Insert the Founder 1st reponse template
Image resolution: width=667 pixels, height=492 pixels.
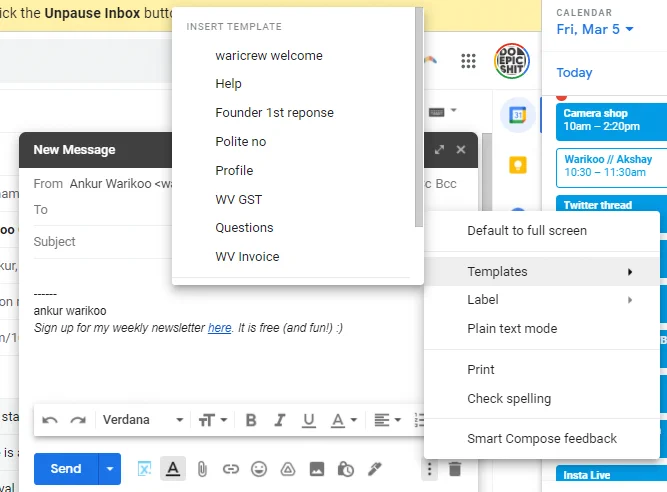(x=274, y=113)
